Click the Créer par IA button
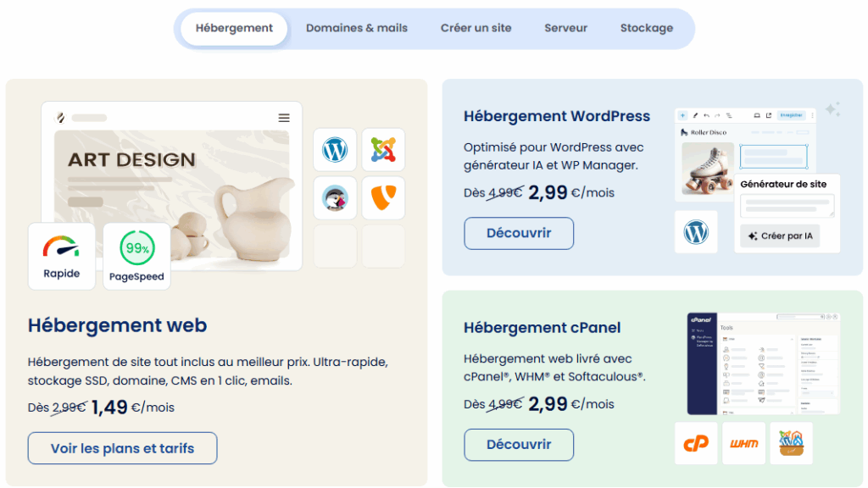Screen dimensions: 868x488 point(779,236)
